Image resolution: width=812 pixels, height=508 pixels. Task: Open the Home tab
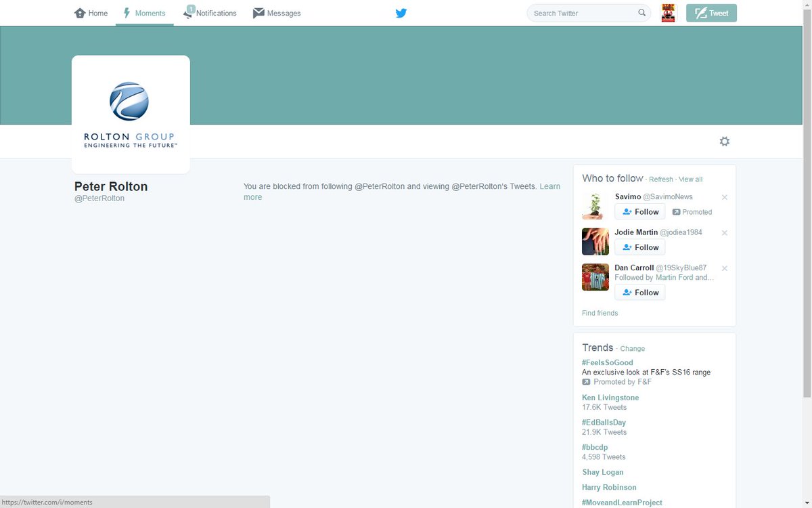pos(91,13)
